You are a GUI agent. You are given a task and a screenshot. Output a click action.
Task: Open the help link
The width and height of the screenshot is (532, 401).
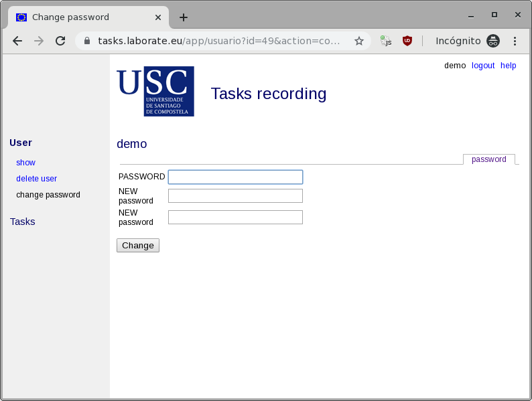click(x=508, y=66)
